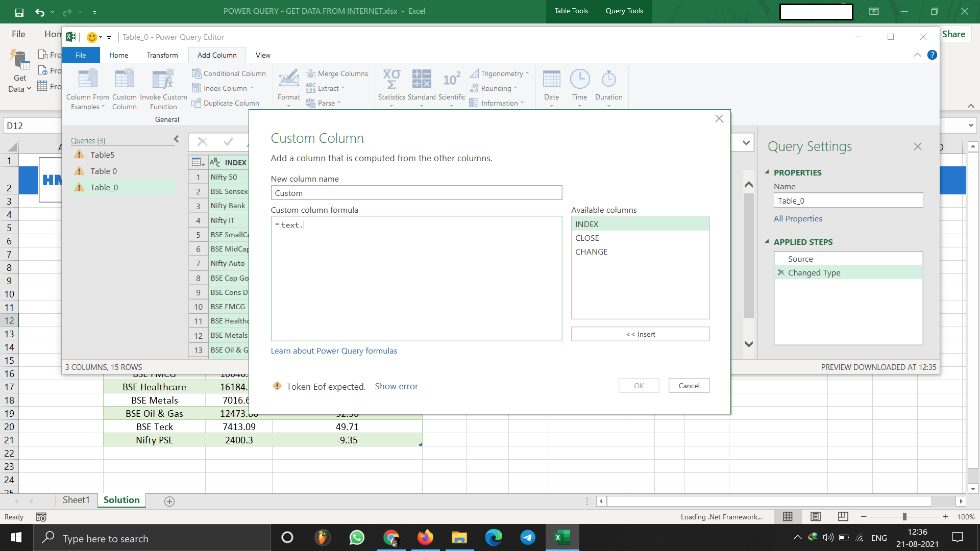Click the Cancel button in Custom Column
Viewport: 980px width, 551px height.
pyautogui.click(x=689, y=386)
